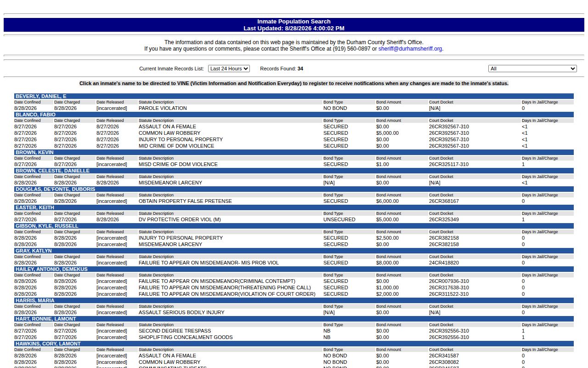
Task: Click inmate name HARRIS, MARIA
Action: (x=35, y=300)
